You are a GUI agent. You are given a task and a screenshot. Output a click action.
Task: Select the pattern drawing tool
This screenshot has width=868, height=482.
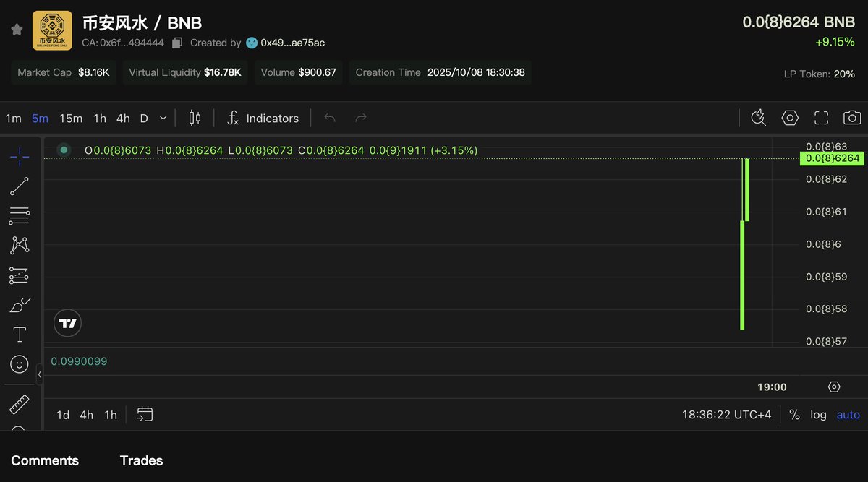(20, 245)
